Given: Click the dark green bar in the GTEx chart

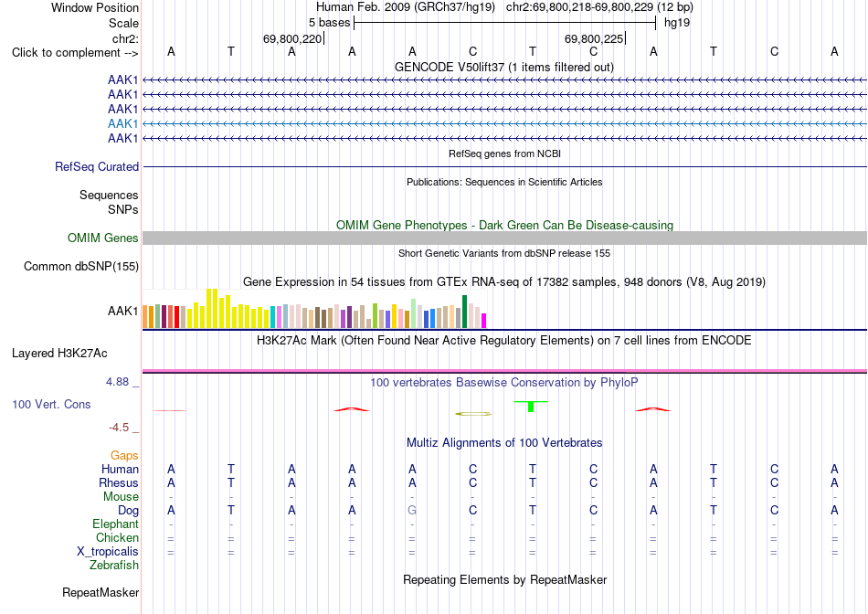Looking at the screenshot, I should (x=464, y=312).
